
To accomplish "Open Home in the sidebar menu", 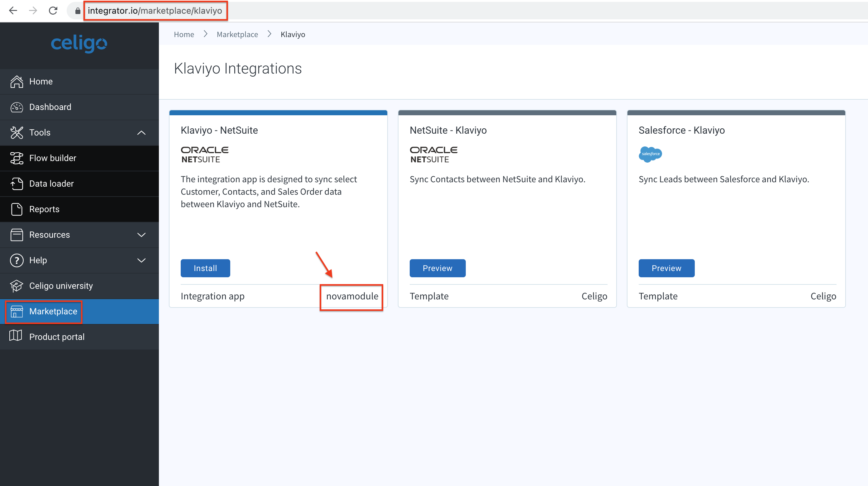I will (79, 82).
